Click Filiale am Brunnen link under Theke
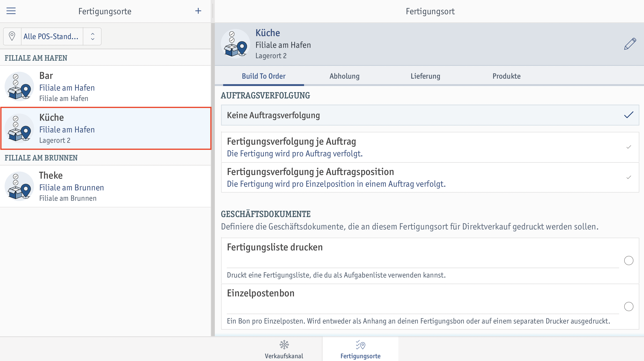 [72, 187]
